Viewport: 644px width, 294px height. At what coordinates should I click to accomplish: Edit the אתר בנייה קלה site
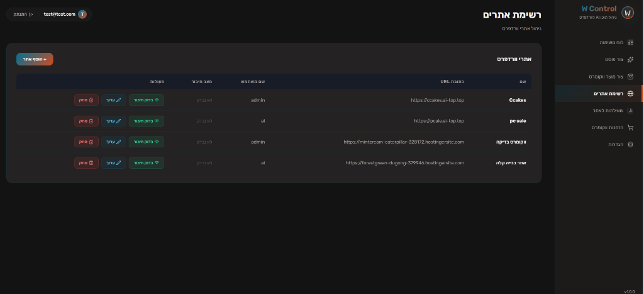(x=114, y=163)
